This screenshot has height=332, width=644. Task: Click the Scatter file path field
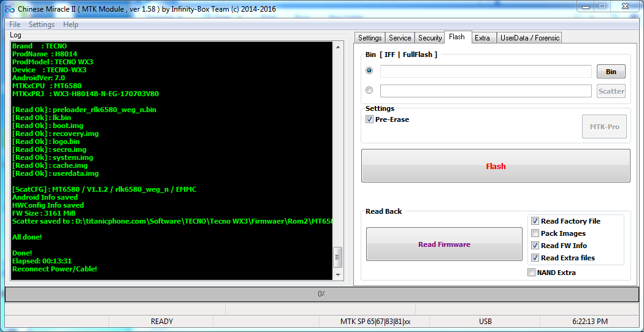click(486, 91)
